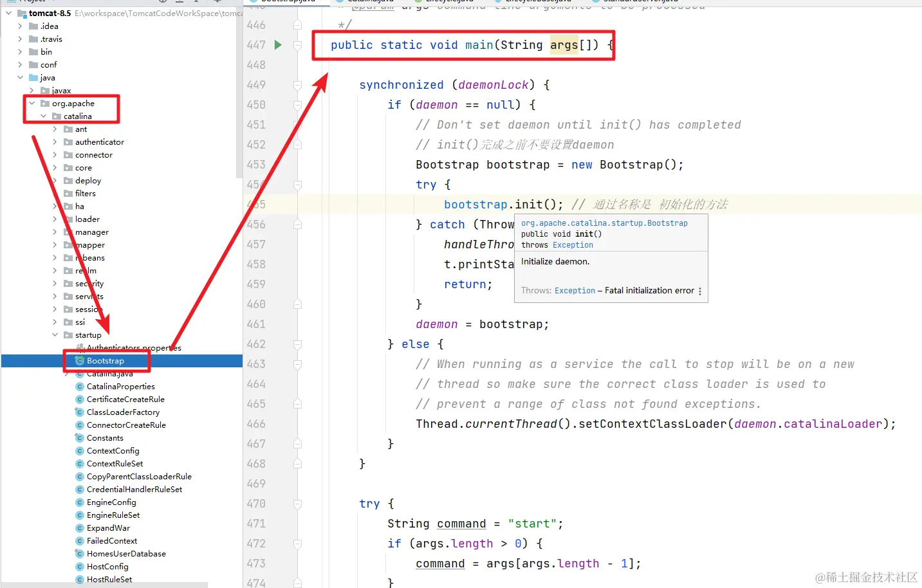
Task: Click the class icon next to CatalinaProperties
Action: (x=80, y=387)
